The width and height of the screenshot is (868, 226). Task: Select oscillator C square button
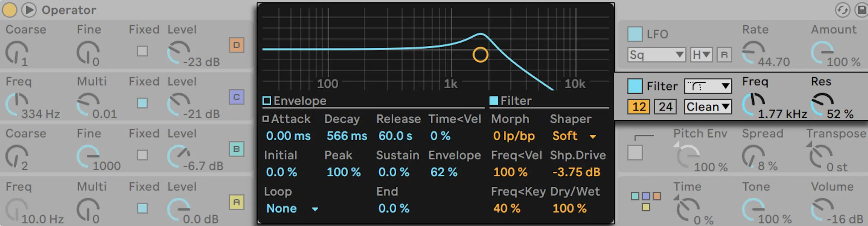coord(236,97)
